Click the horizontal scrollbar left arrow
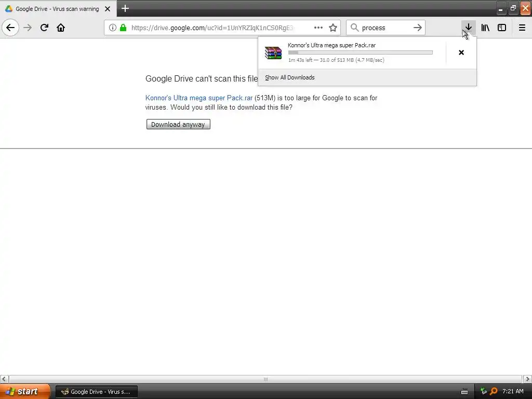Viewport: 532px width, 399px height. click(4, 379)
